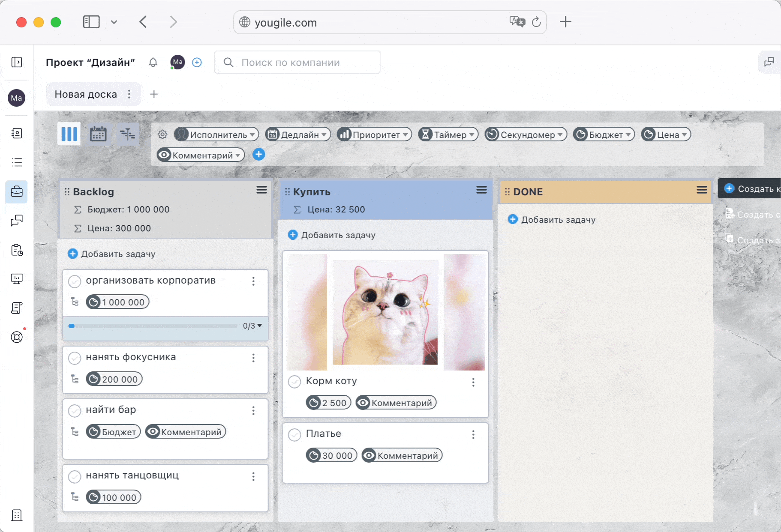
Task: Open the notifications bell
Action: tap(153, 63)
